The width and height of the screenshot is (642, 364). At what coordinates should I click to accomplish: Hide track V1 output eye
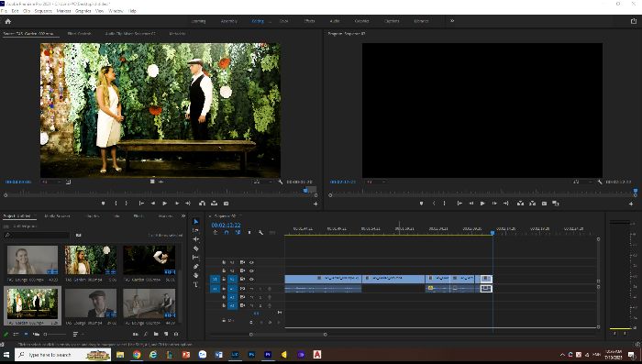coord(252,280)
